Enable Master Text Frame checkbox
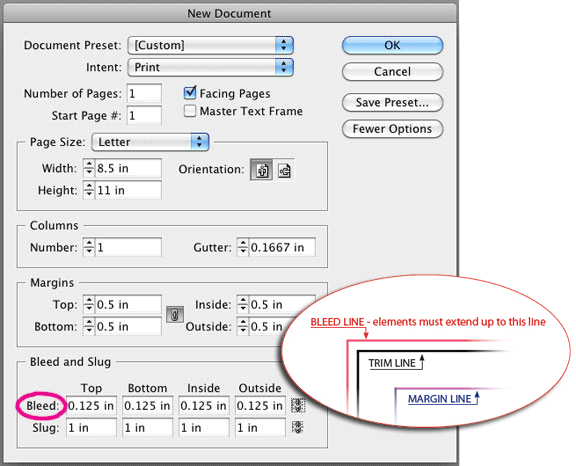 [x=190, y=111]
